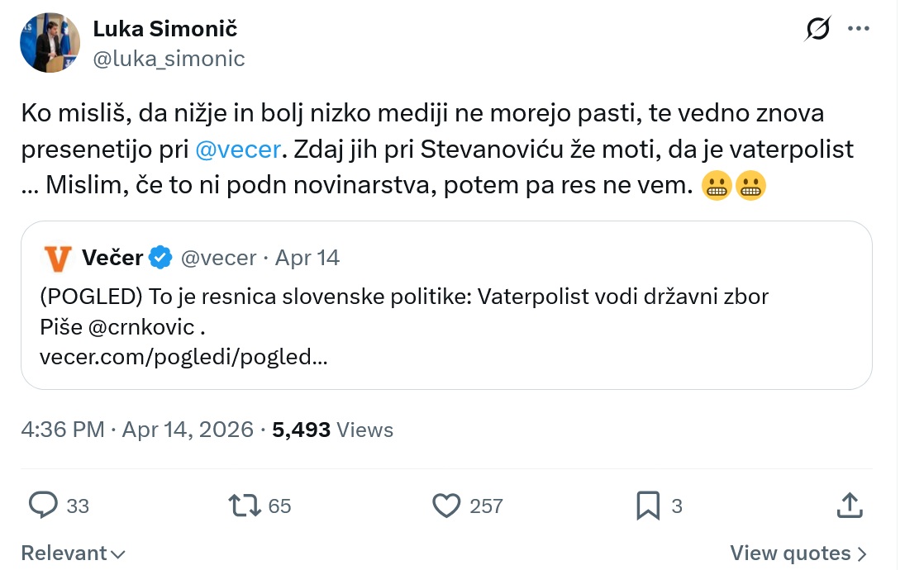
Task: Expand the Relevant sort dropdown
Action: (73, 553)
